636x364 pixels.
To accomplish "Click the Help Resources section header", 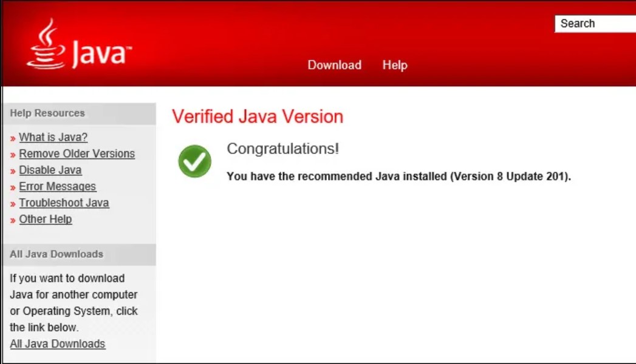I will pos(47,113).
